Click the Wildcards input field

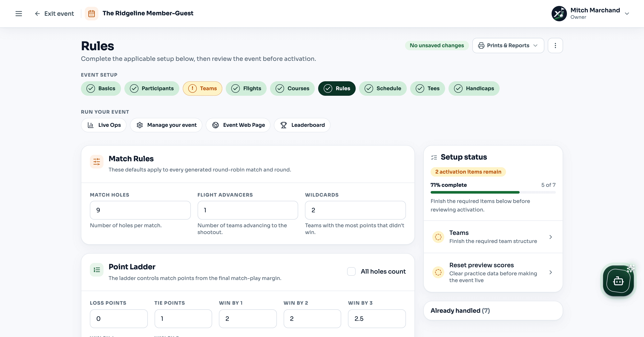point(355,210)
